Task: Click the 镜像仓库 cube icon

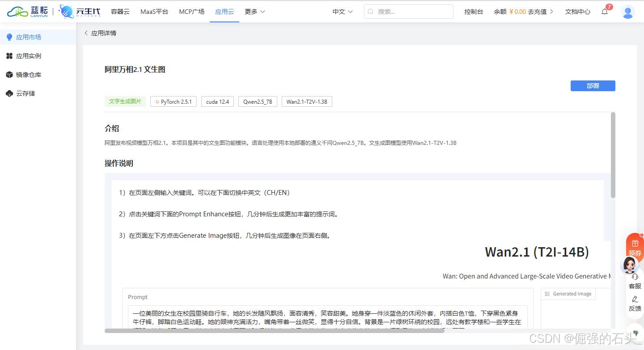Action: click(9, 75)
